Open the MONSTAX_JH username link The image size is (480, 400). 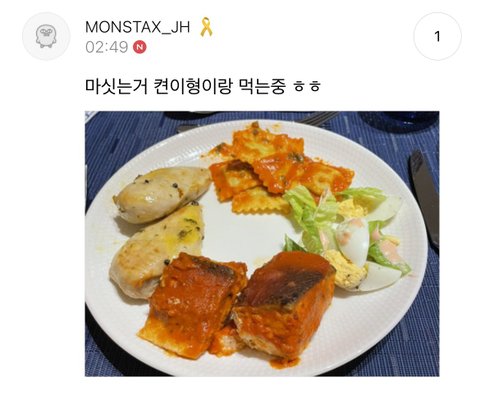click(x=138, y=27)
